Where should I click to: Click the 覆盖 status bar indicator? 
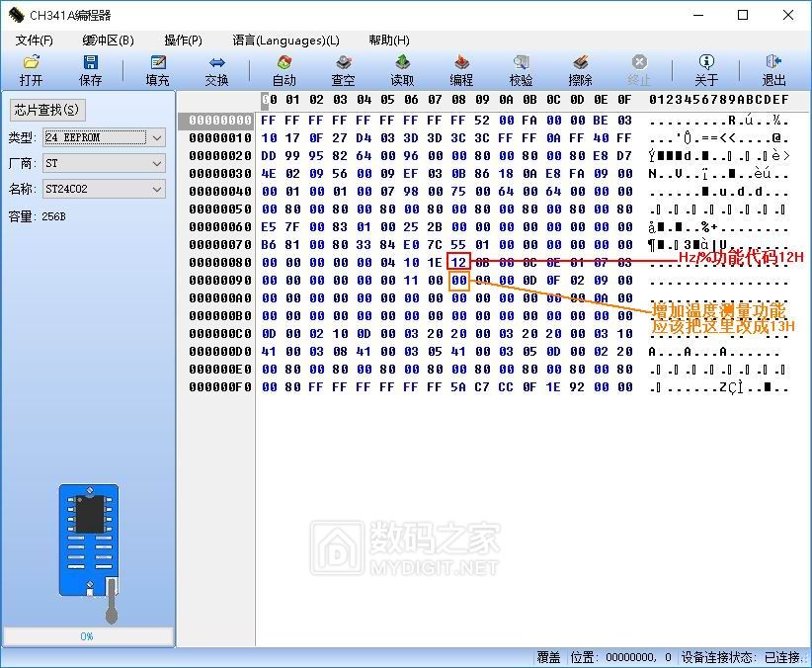tap(548, 657)
